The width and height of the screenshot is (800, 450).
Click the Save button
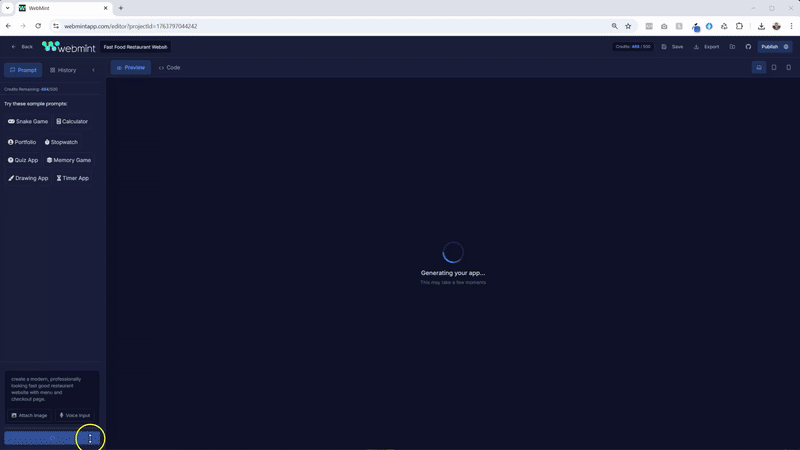(673, 47)
